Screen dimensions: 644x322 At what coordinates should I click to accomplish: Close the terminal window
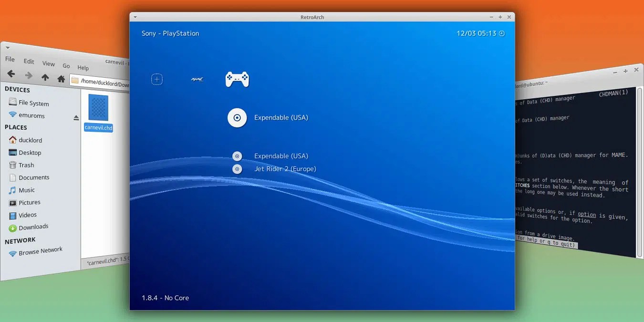[636, 70]
